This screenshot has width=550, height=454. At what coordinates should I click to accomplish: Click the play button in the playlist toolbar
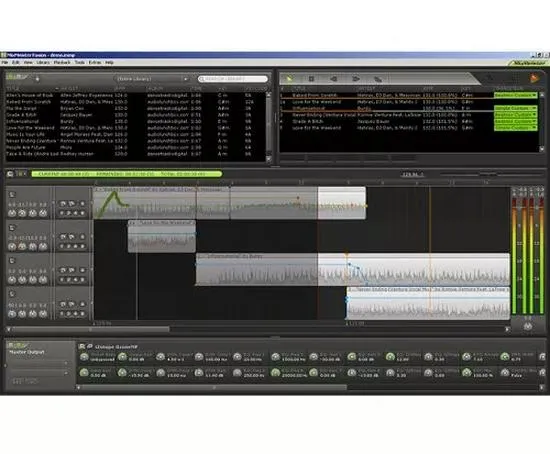tap(289, 79)
